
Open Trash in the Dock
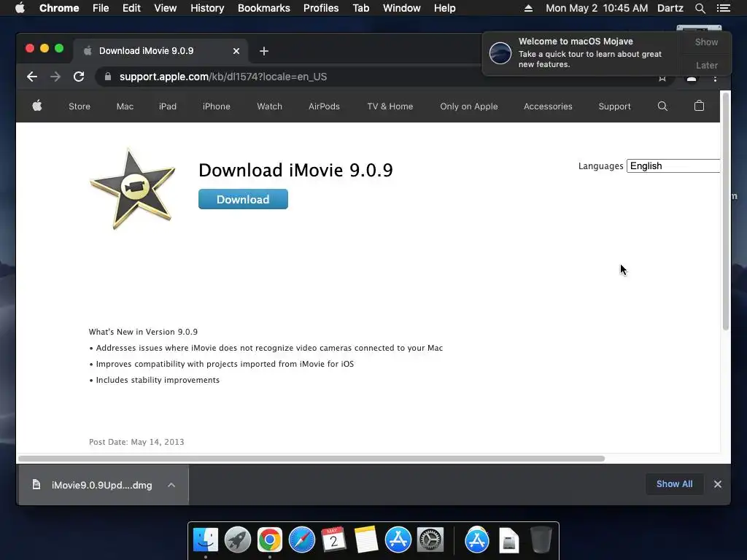coord(541,540)
